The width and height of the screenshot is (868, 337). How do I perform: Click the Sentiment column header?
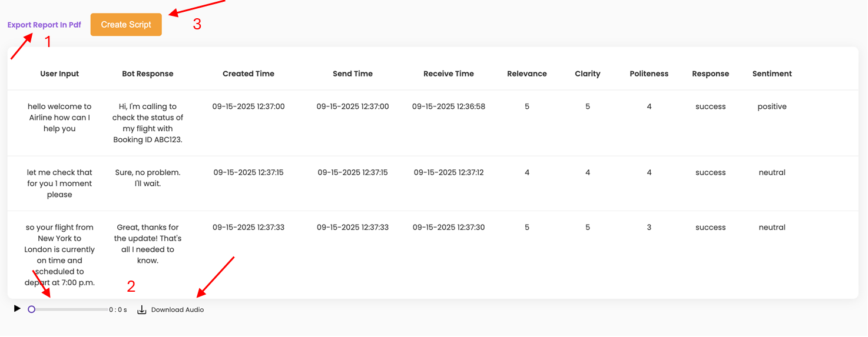tap(772, 74)
